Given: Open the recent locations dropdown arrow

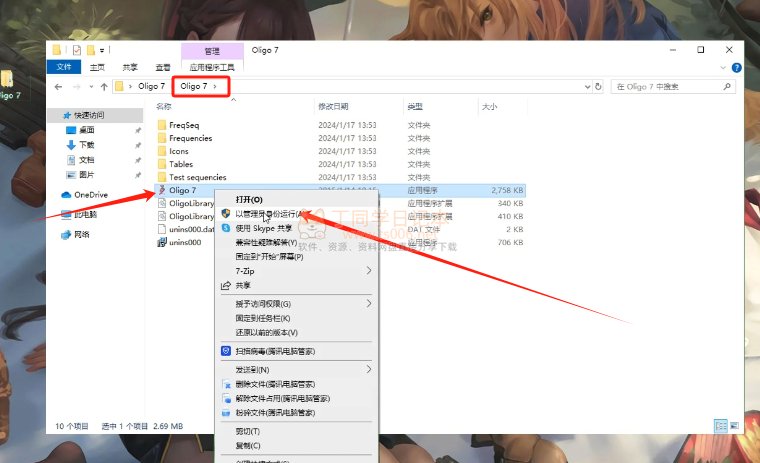Looking at the screenshot, I should click(91, 87).
